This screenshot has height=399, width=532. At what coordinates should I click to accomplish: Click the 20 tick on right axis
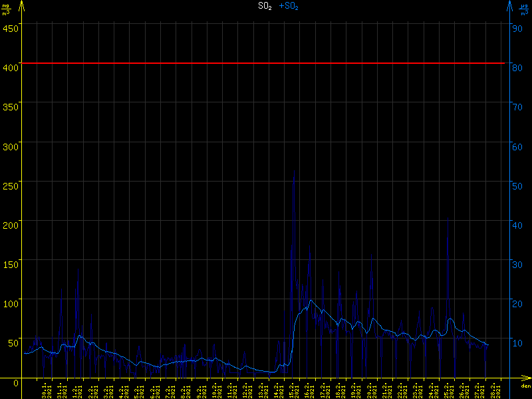516,303
